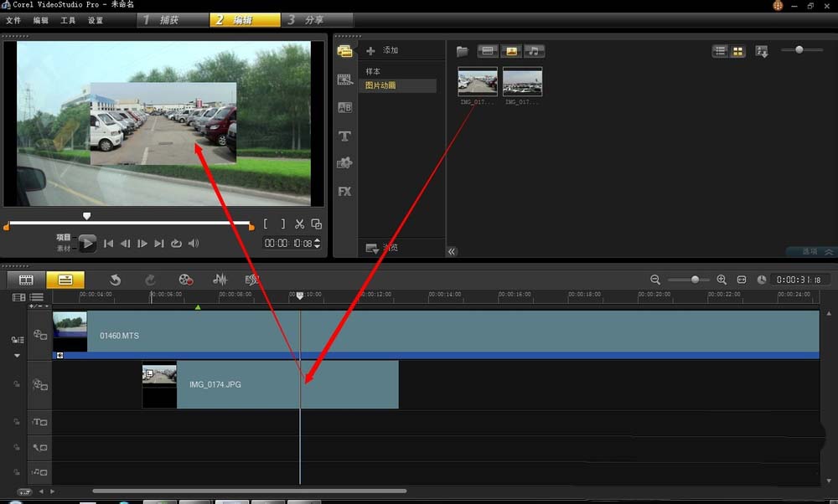The height and width of the screenshot is (504, 838).
Task: Undo the last action
Action: pos(115,280)
